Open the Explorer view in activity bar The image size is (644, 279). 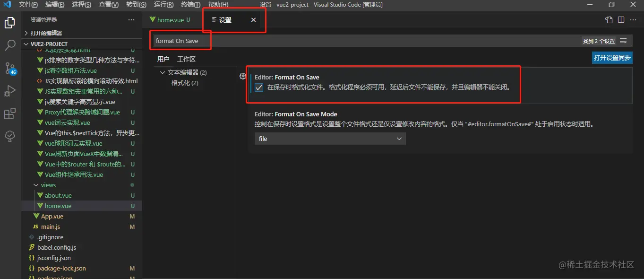[10, 23]
